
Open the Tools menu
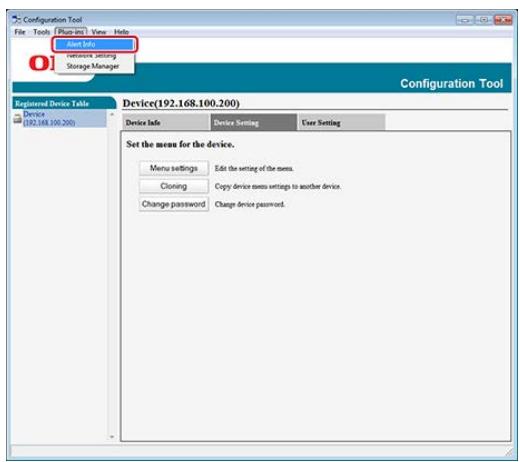point(41,32)
